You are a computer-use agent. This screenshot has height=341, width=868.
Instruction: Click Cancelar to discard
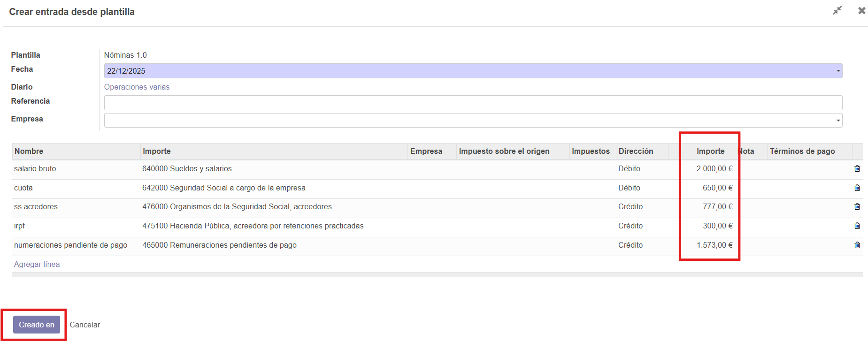(85, 325)
